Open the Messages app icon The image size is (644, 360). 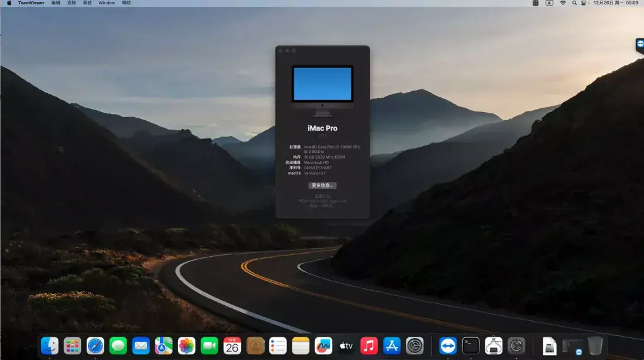click(118, 346)
